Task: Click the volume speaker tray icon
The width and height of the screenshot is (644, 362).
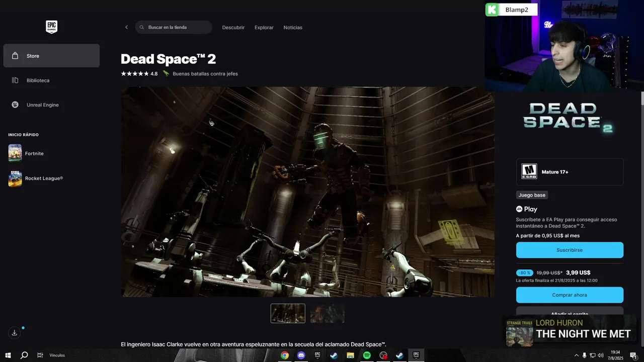Action: (x=600, y=355)
